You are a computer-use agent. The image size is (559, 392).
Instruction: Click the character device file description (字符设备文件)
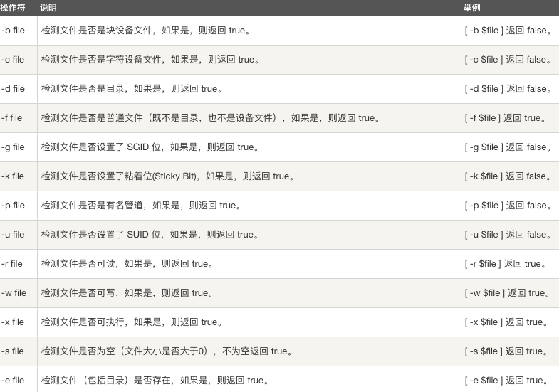(151, 60)
